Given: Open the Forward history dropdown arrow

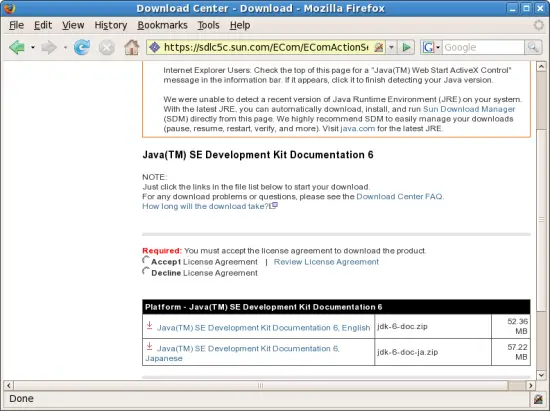Looking at the screenshot, I should (65, 47).
